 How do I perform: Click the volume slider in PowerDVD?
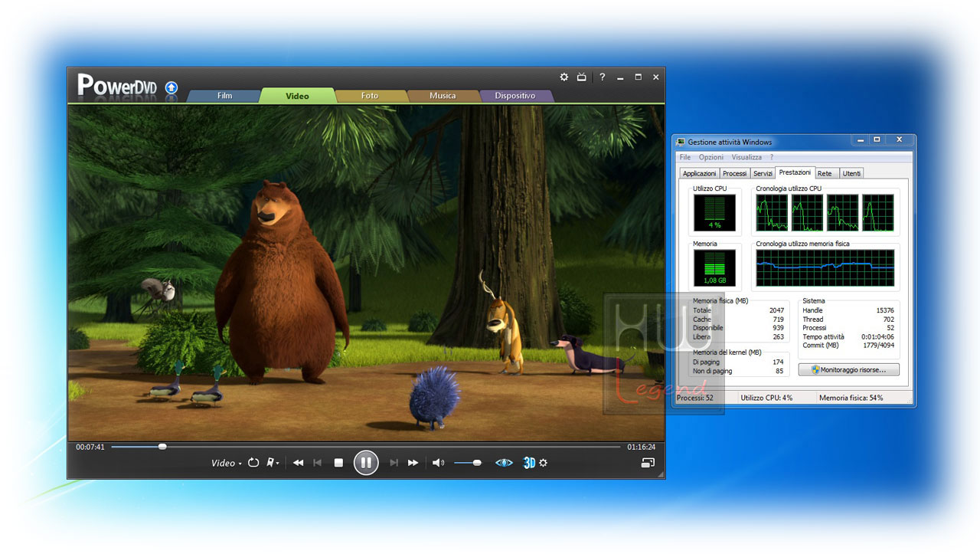(x=468, y=463)
